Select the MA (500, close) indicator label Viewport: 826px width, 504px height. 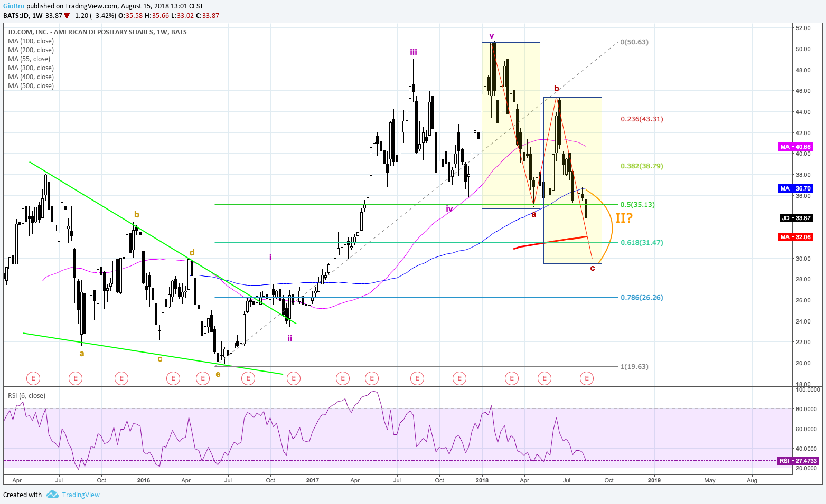tap(31, 85)
